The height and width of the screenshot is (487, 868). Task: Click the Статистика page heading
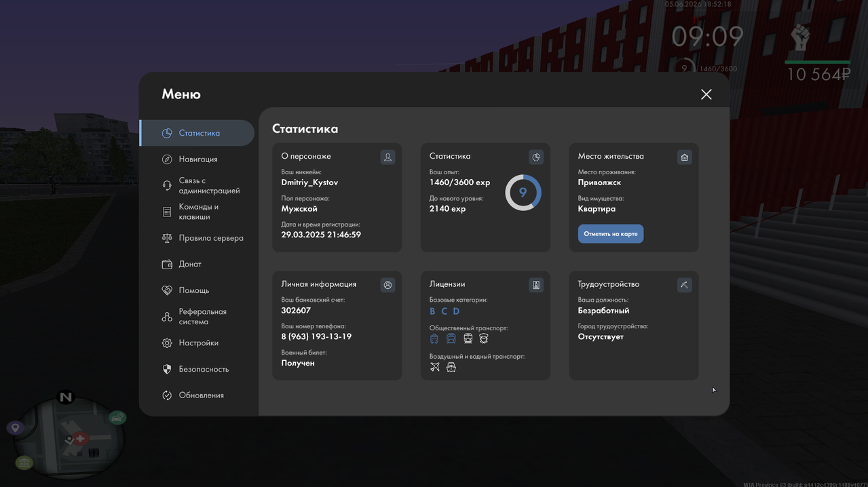(305, 129)
